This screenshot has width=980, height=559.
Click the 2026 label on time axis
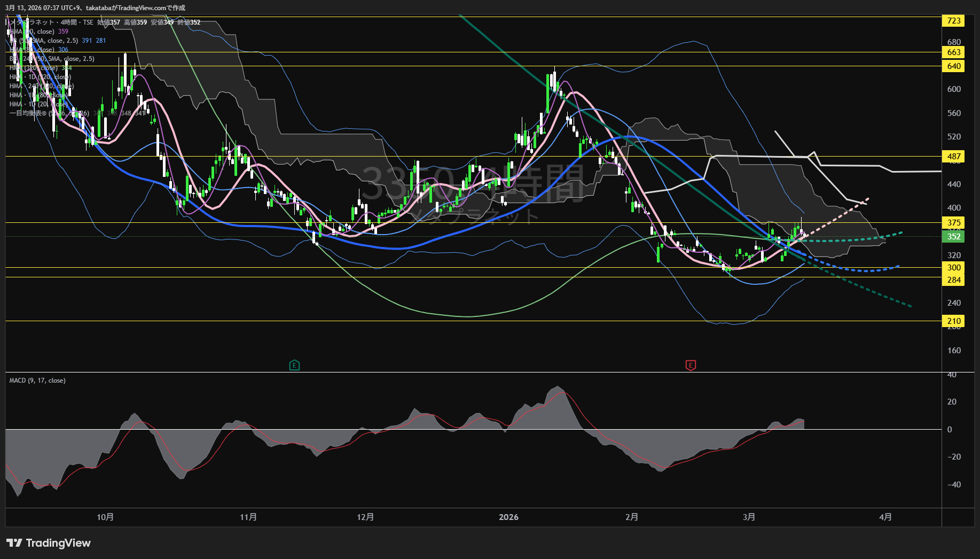coord(508,517)
